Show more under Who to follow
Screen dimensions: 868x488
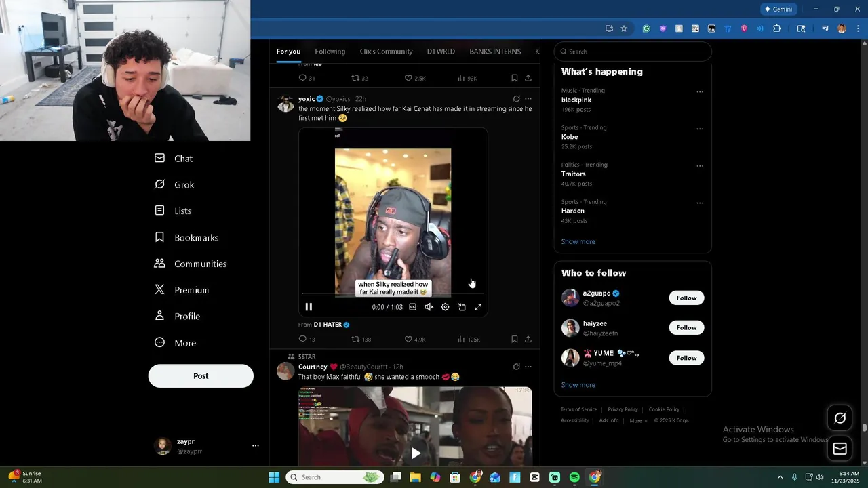tap(578, 385)
